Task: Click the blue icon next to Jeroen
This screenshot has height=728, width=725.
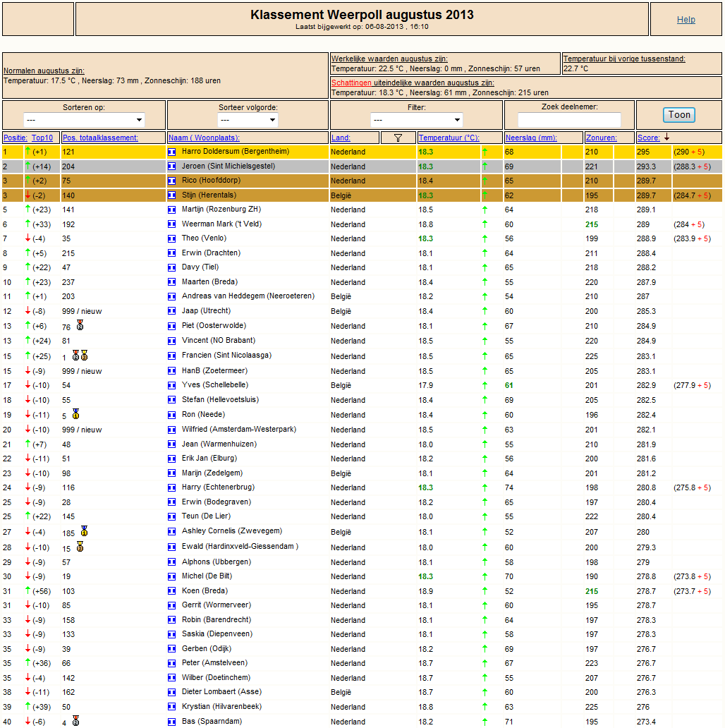Action: point(171,166)
